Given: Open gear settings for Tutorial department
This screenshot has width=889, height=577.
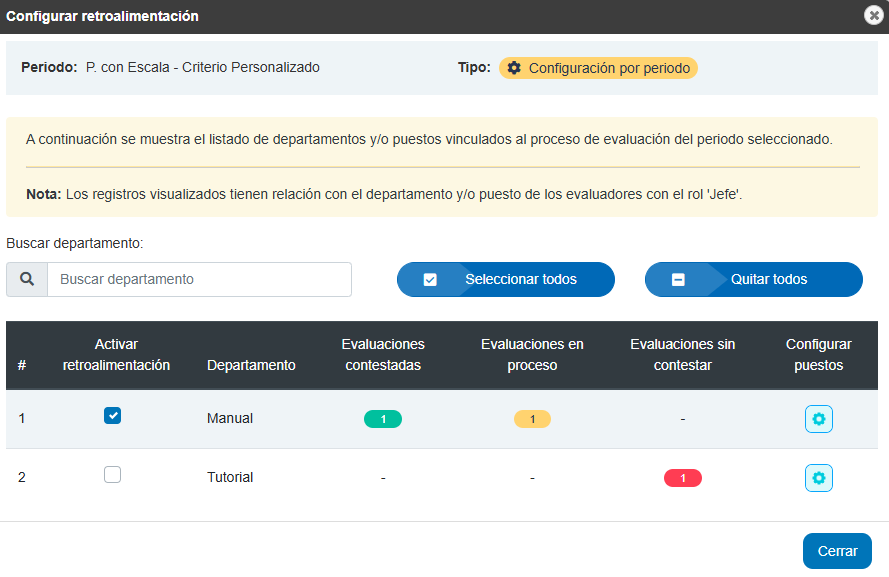Looking at the screenshot, I should point(819,478).
